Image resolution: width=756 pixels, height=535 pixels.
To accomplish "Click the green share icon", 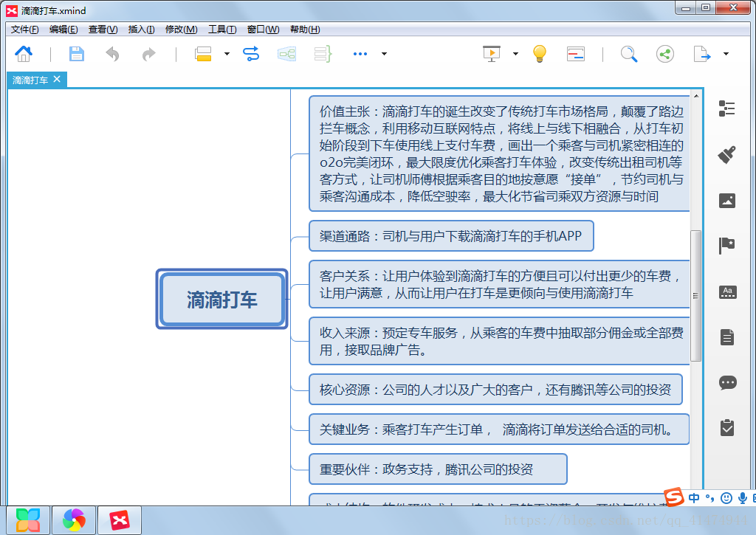I will (x=665, y=53).
